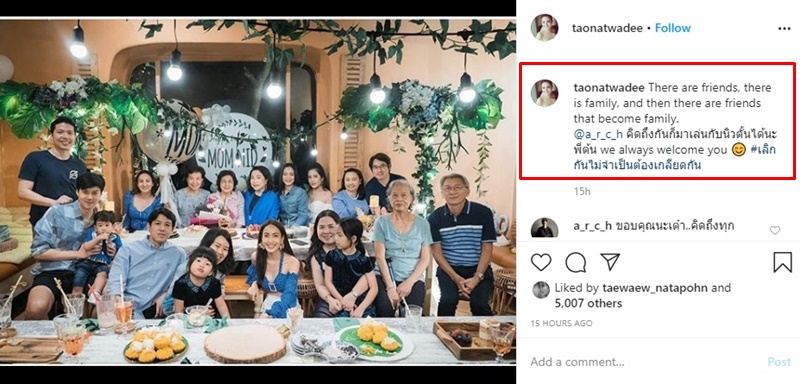The width and height of the screenshot is (800, 384).
Task: Open comments via the speech bubble icon
Action: (x=576, y=262)
